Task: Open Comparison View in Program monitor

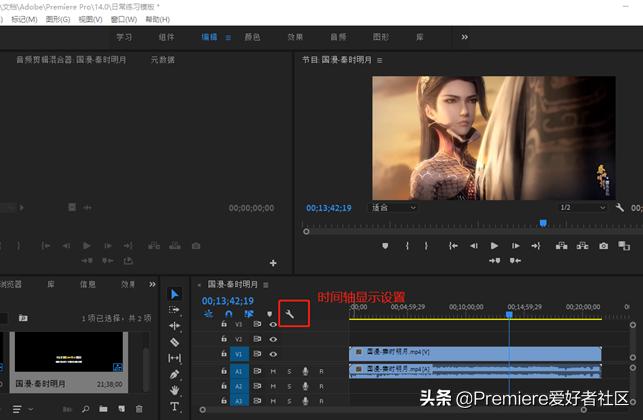Action: pyautogui.click(x=624, y=246)
